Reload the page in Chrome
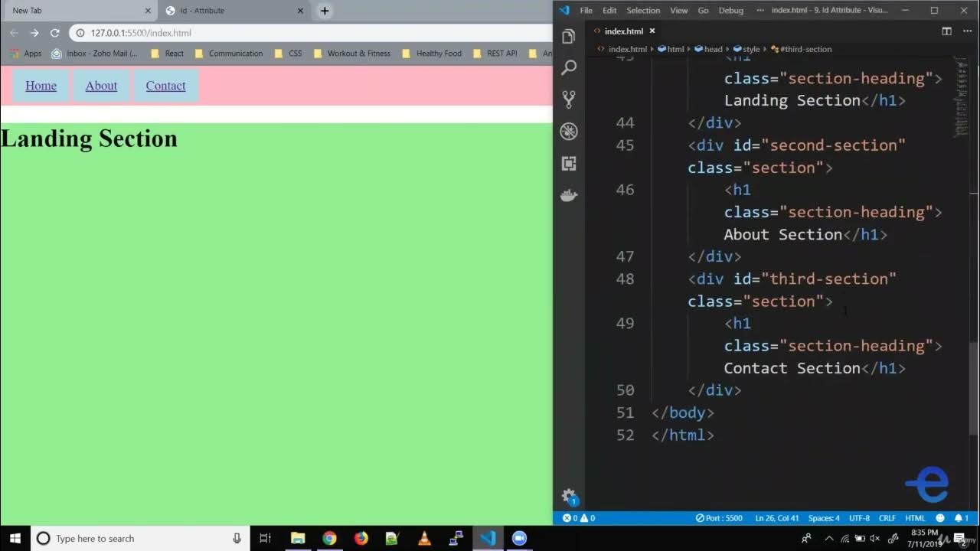Image resolution: width=980 pixels, height=551 pixels. click(x=54, y=33)
